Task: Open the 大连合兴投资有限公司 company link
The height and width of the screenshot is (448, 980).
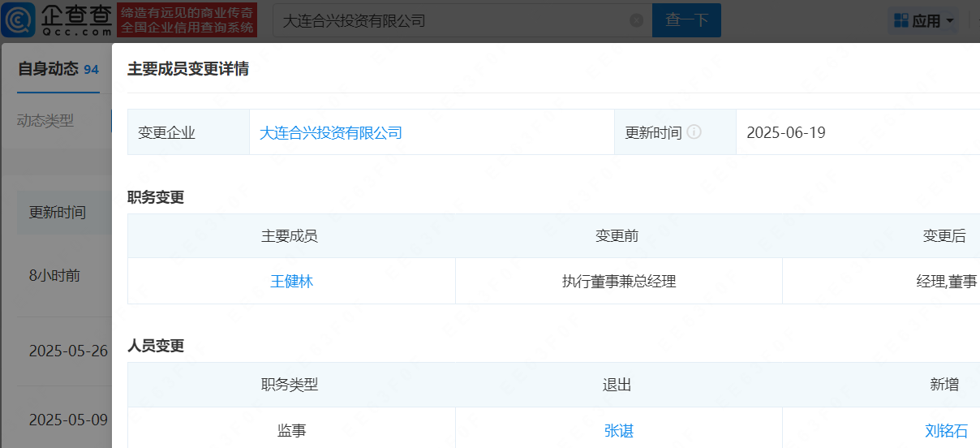Action: point(331,132)
